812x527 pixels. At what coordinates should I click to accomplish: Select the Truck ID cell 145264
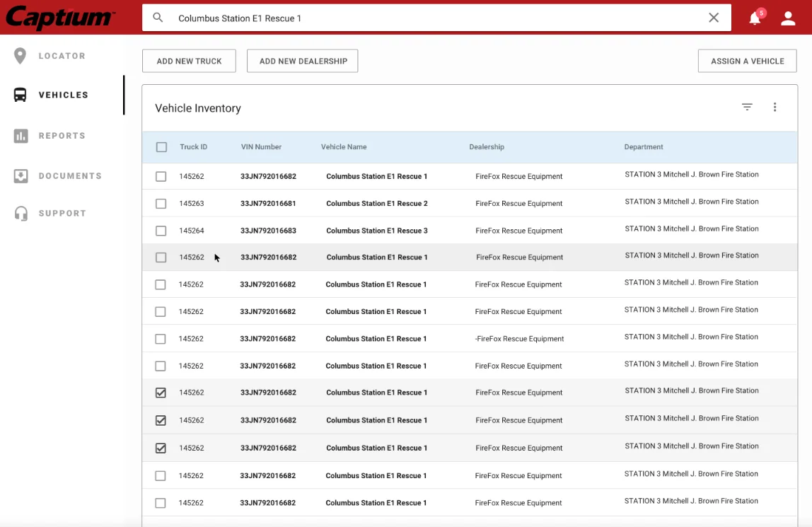pyautogui.click(x=192, y=231)
